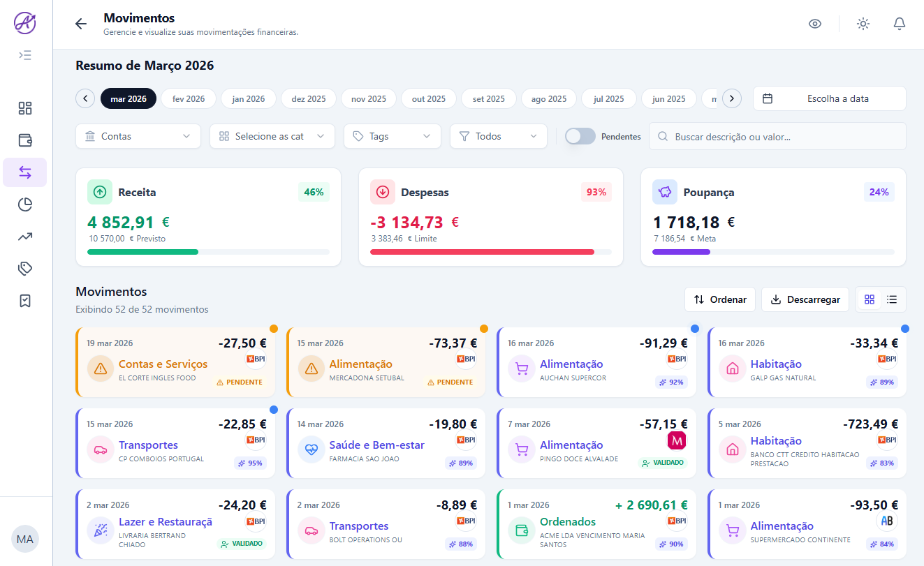Open the Todos status filter dropdown
The height and width of the screenshot is (566, 924).
pyautogui.click(x=498, y=136)
